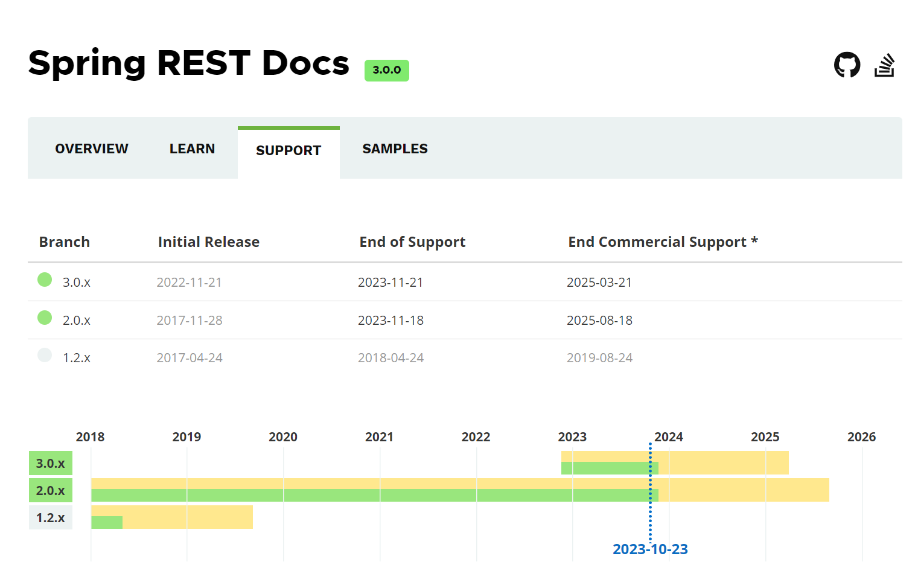Click the 2018 year label on timeline
This screenshot has height=588, width=915.
[90, 437]
